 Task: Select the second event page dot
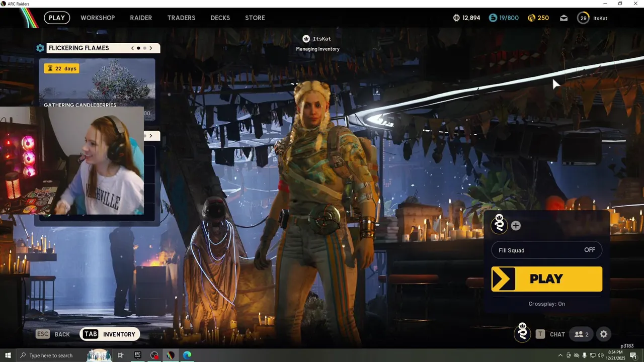click(144, 48)
